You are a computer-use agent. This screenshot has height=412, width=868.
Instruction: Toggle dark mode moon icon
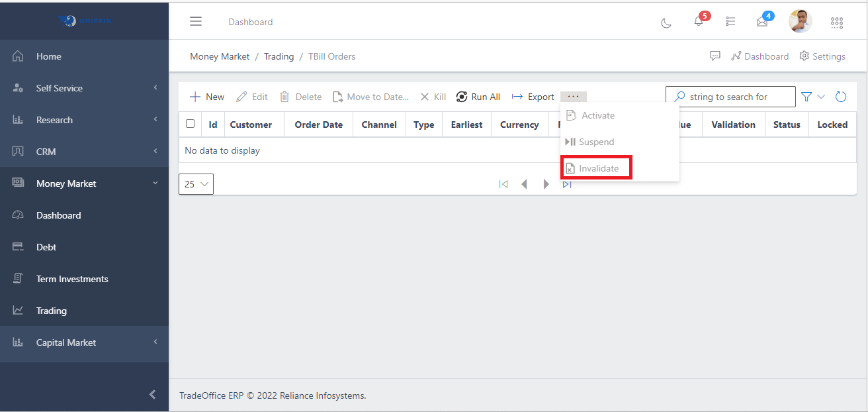click(666, 23)
